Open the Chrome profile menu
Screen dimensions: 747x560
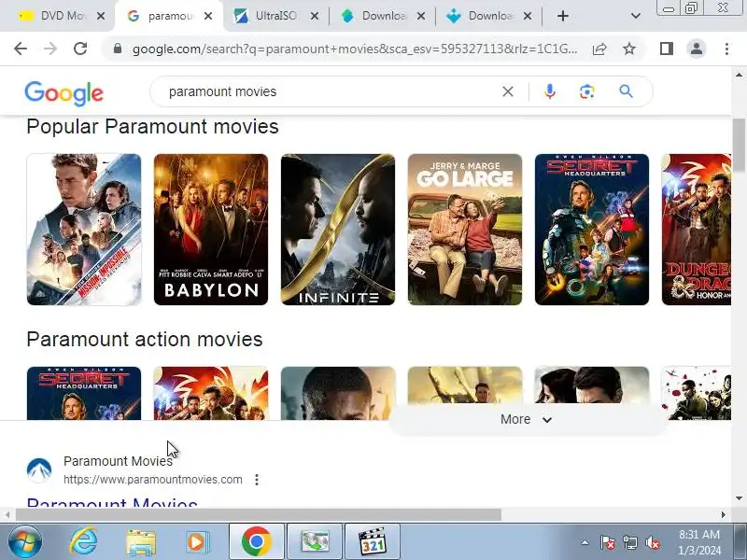[697, 49]
